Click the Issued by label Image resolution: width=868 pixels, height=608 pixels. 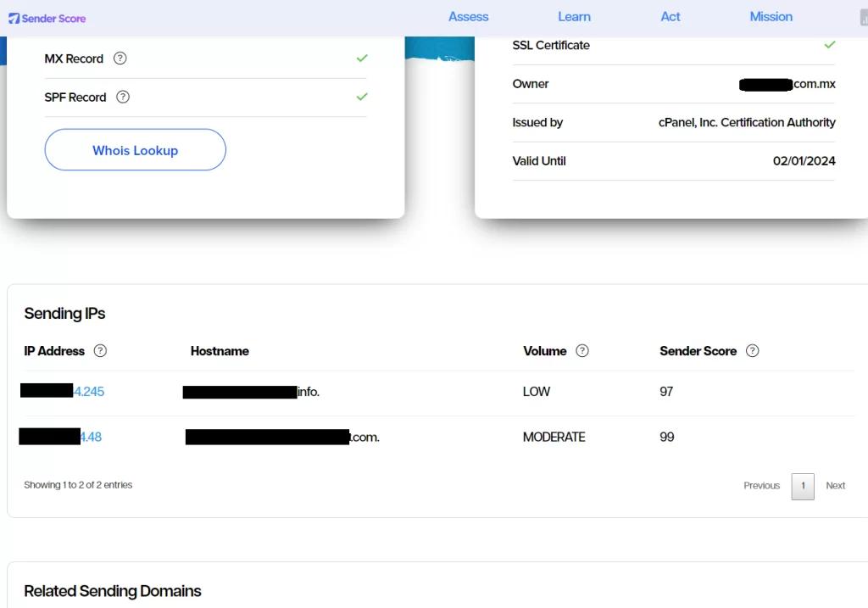coord(537,122)
